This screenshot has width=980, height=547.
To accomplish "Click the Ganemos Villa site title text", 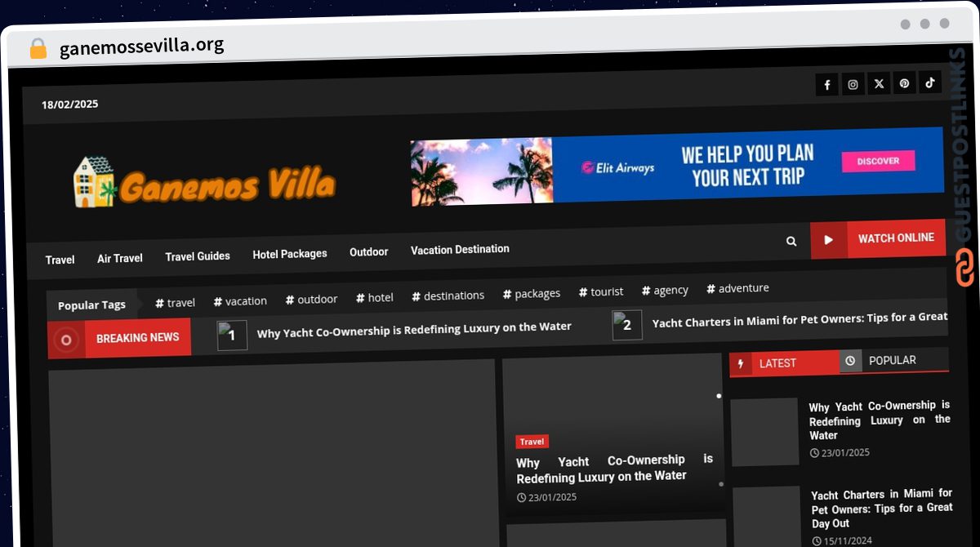I will (x=227, y=185).
